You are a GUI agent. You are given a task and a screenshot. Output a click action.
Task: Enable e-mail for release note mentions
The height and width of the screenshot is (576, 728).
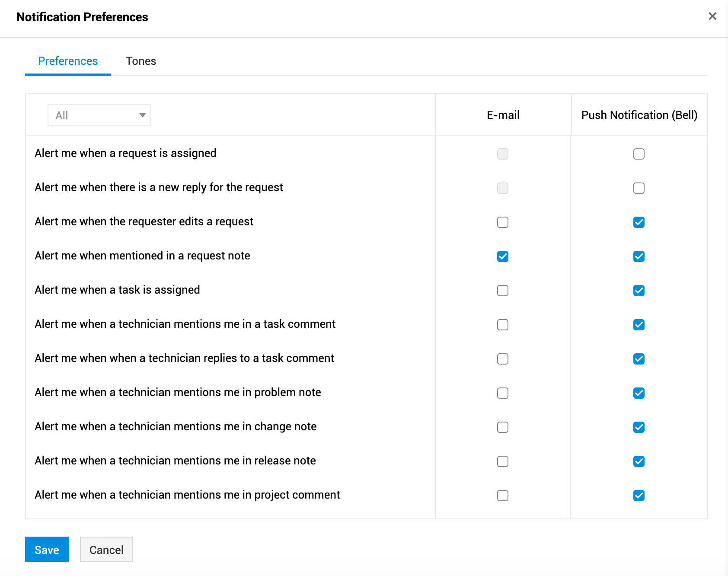pos(503,461)
